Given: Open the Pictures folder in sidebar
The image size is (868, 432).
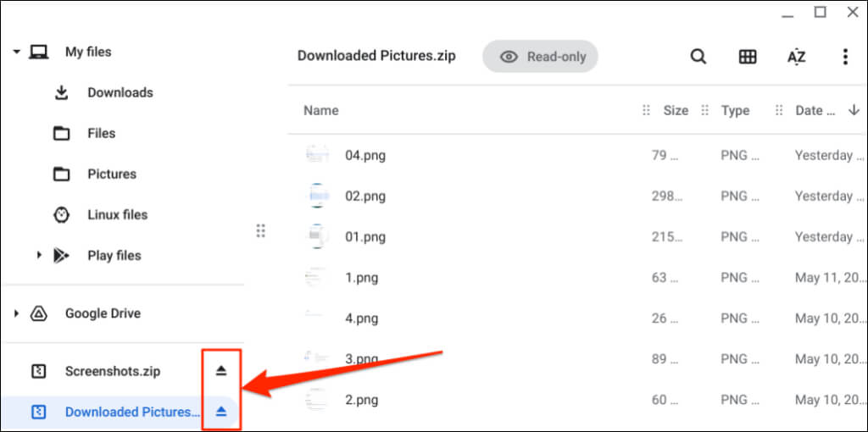Looking at the screenshot, I should (111, 174).
